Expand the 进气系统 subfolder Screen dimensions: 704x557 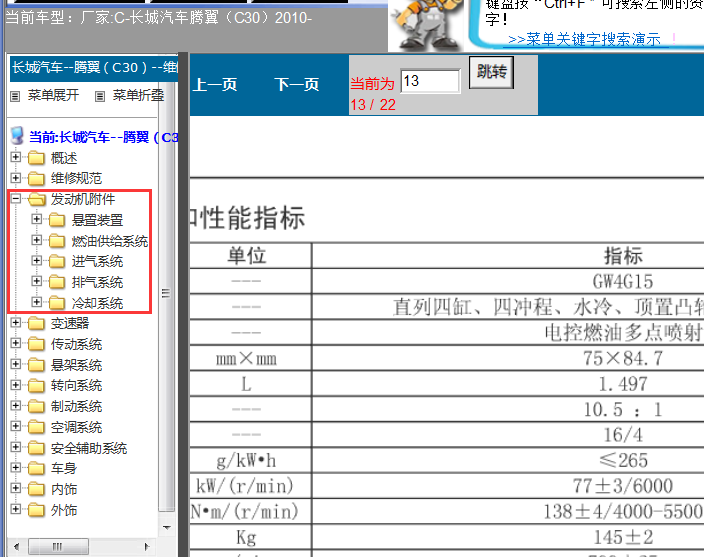point(37,260)
